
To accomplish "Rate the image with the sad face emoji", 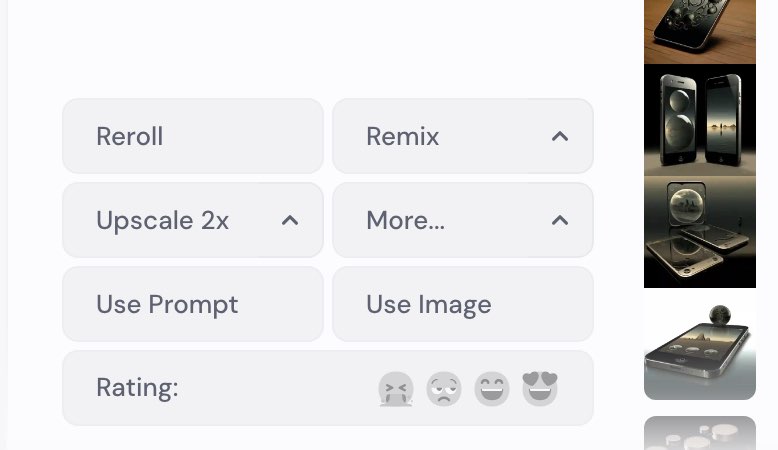I will [x=444, y=389].
